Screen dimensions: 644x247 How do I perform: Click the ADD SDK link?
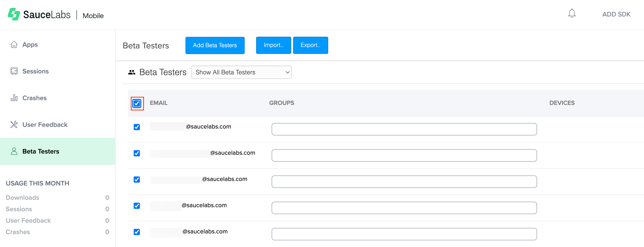click(616, 14)
